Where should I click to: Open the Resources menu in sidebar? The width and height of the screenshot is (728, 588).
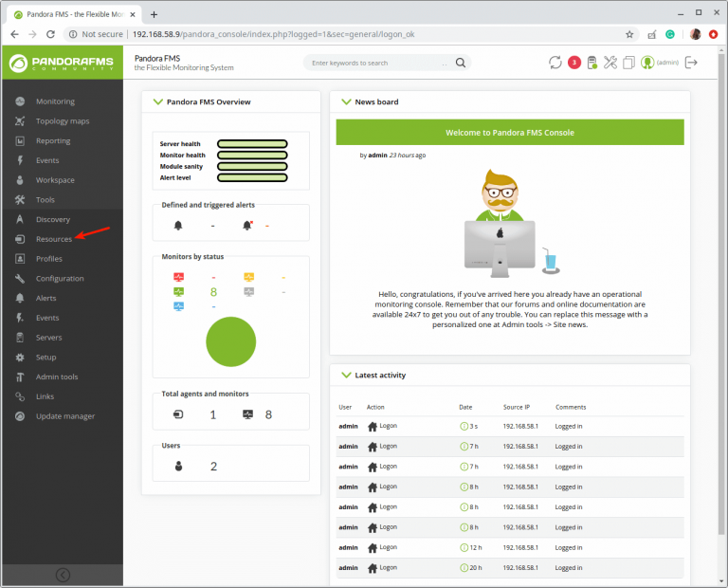click(53, 239)
